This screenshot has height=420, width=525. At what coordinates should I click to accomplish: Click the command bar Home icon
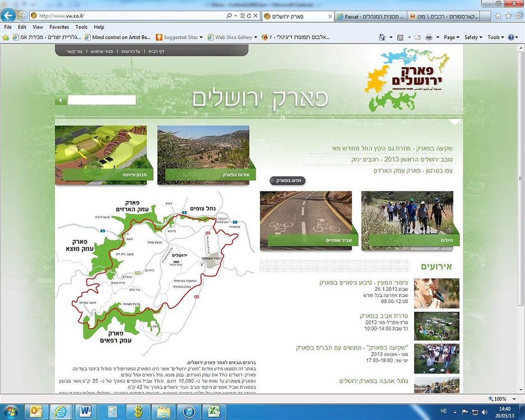coord(382,38)
